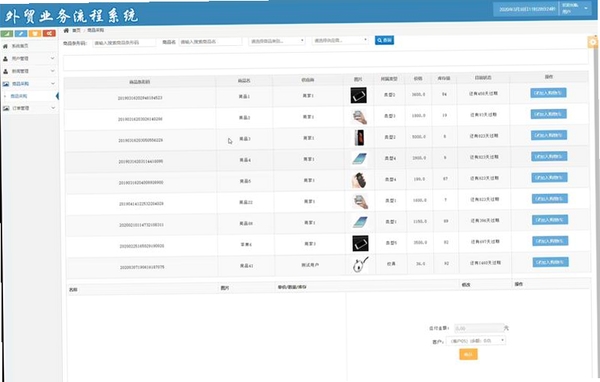Click the 商品条形码 table column header
Viewport: 600px width, 382px height.
pos(140,82)
